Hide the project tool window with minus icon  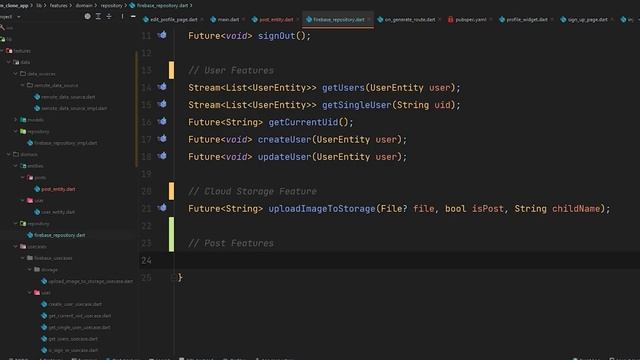pyautogui.click(x=133, y=16)
